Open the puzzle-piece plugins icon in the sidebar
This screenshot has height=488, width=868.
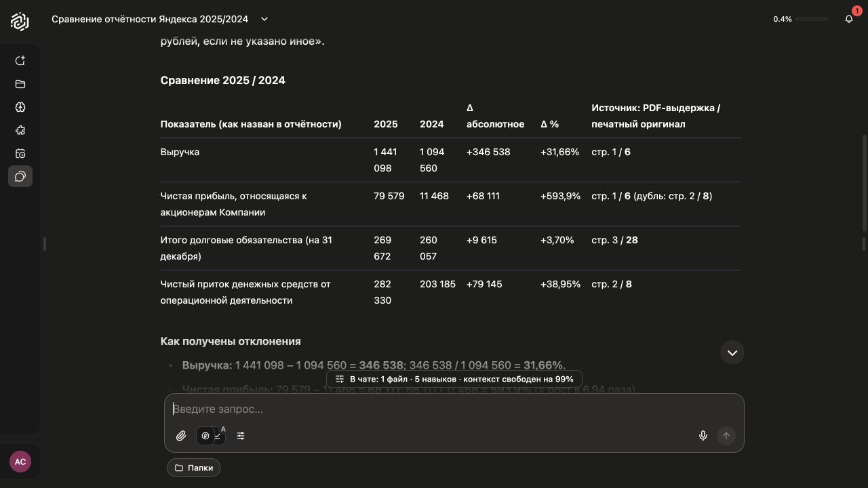click(20, 130)
